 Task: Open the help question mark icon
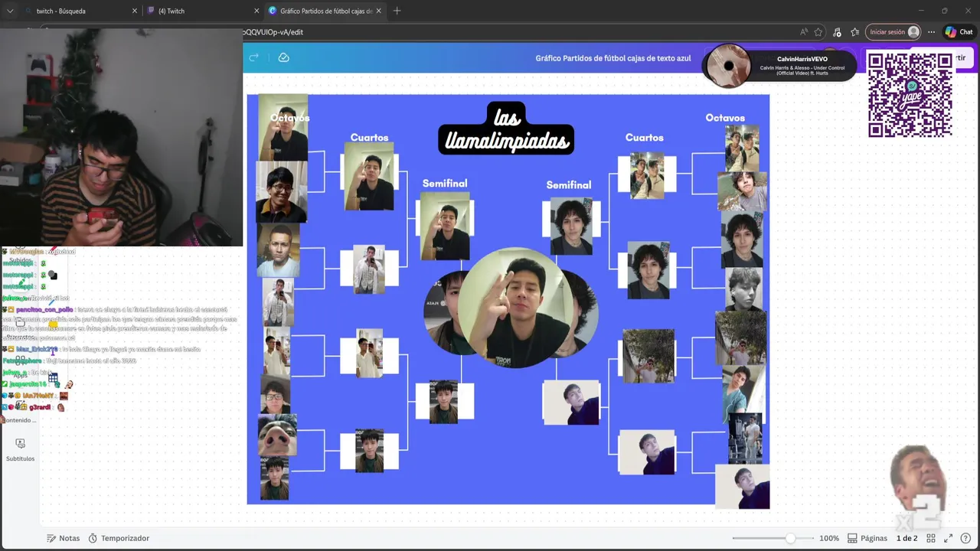965,538
